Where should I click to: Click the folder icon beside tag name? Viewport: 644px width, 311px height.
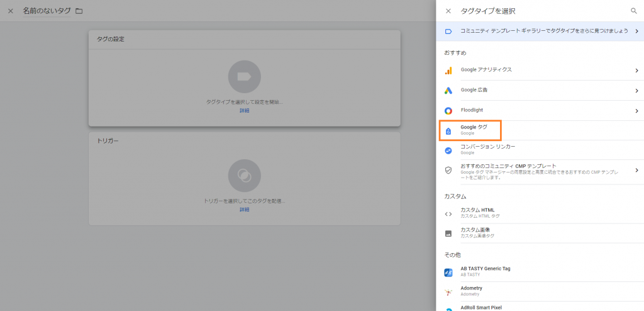(79, 11)
